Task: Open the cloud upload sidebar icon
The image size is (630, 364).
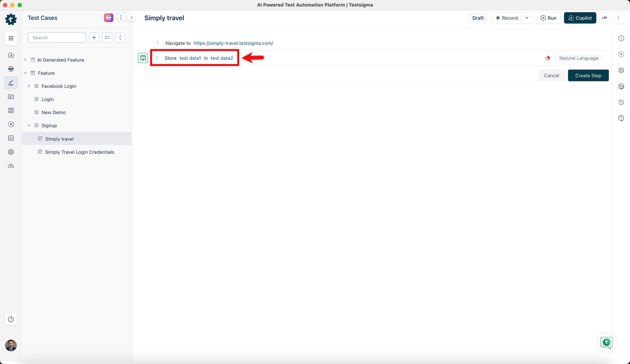Action: 11,166
